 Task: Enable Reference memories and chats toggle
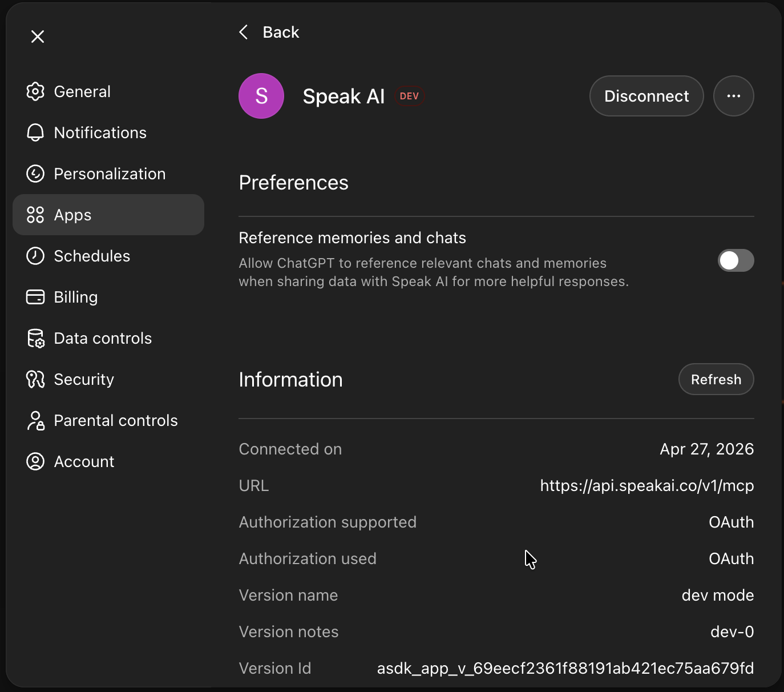[x=736, y=260]
